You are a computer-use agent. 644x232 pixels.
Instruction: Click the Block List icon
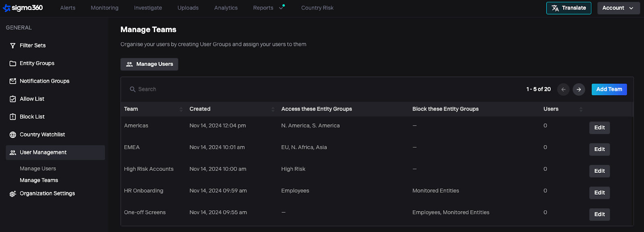point(13,117)
